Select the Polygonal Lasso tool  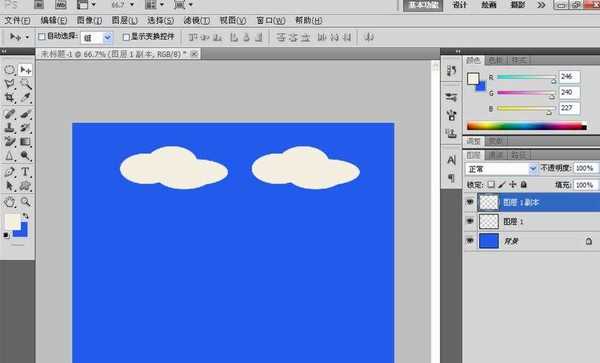click(x=10, y=84)
